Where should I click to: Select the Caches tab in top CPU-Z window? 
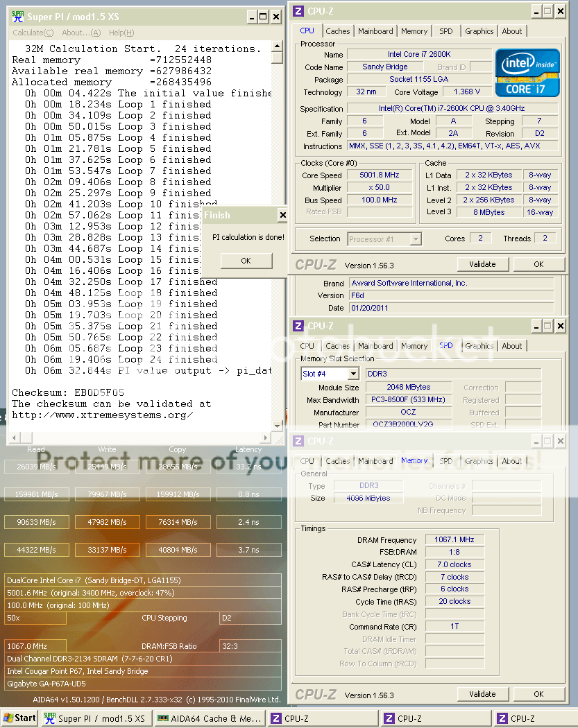[338, 31]
